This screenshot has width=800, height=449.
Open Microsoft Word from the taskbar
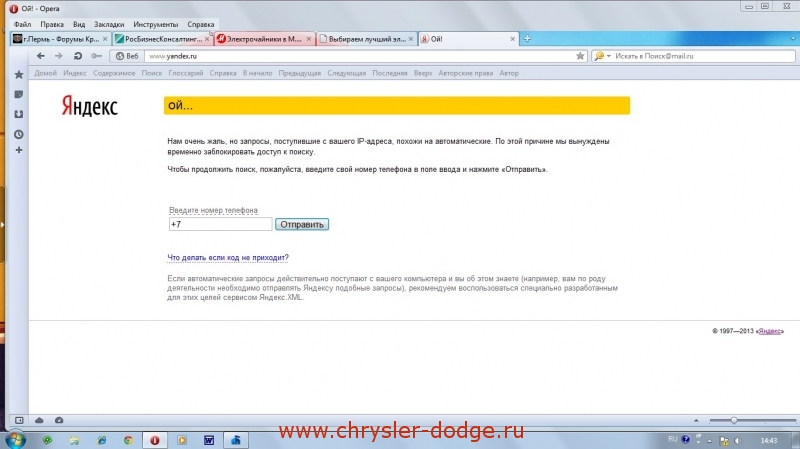(209, 440)
